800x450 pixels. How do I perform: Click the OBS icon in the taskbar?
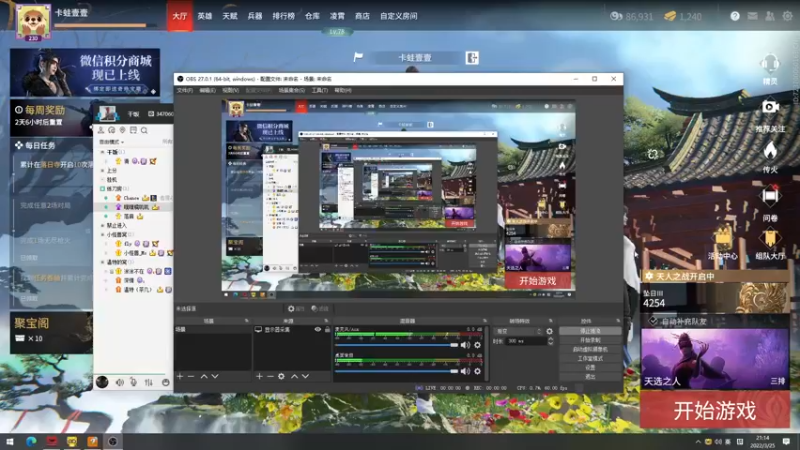coord(113,441)
